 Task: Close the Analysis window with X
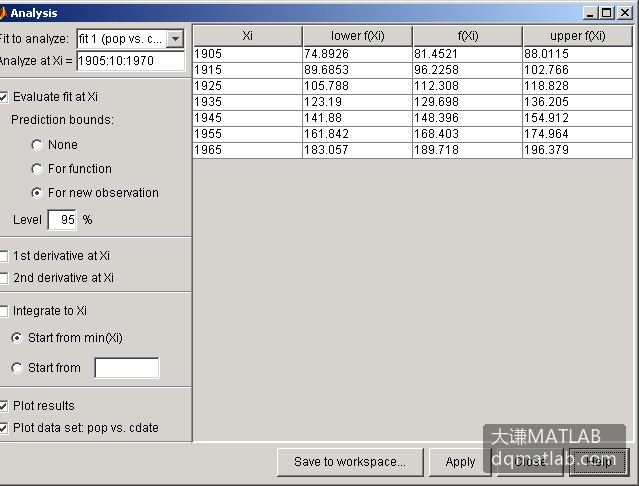(624, 13)
